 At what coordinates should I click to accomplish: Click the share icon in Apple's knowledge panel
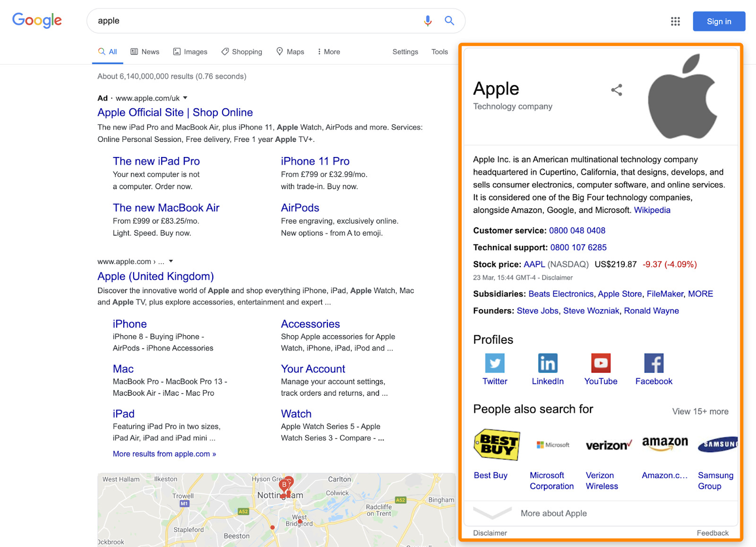tap(617, 89)
